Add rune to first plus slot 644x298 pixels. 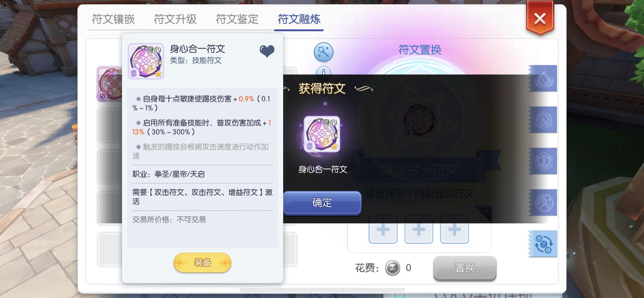[x=383, y=230]
